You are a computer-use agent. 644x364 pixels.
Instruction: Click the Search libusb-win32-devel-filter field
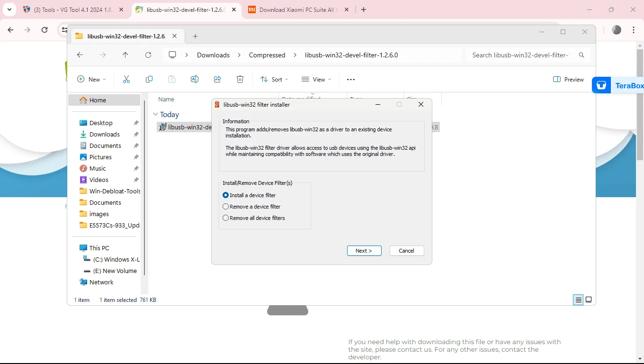pos(528,55)
